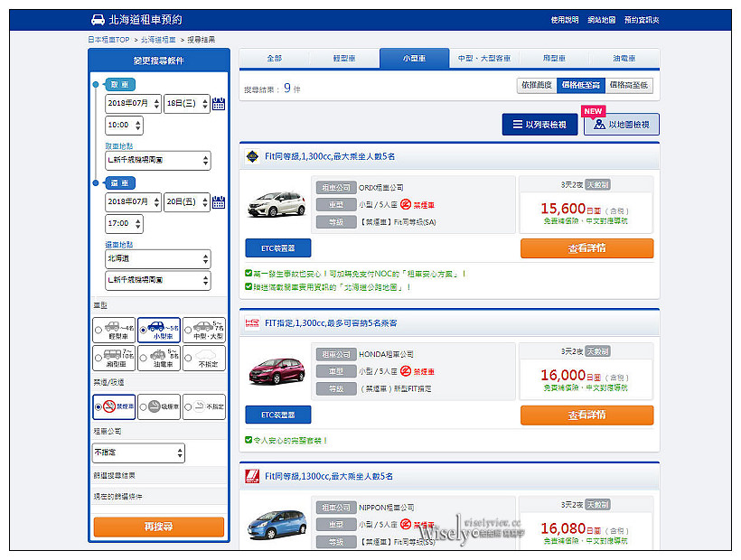The image size is (741, 560).
Task: Open the 租車公司 不指定 dropdown
Action: (137, 453)
